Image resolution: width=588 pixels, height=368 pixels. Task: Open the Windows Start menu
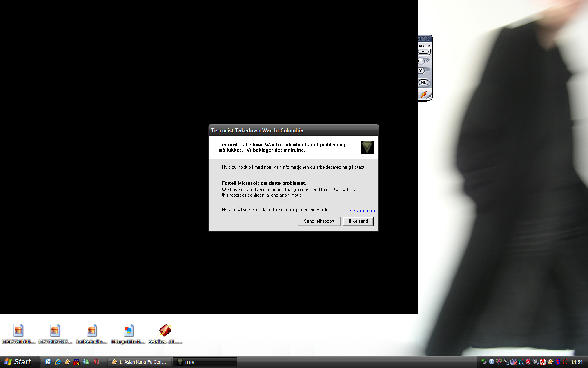(x=20, y=362)
